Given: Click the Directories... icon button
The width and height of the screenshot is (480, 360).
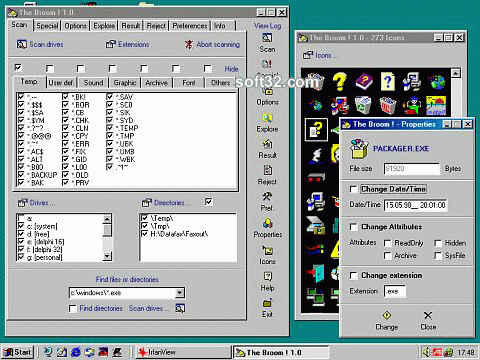Looking at the screenshot, I should (x=147, y=203).
